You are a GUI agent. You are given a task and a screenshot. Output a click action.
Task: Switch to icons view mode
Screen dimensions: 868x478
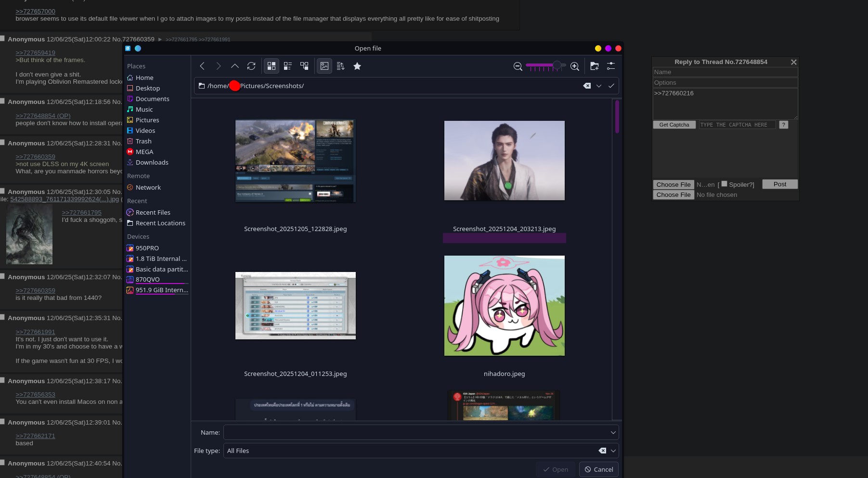pyautogui.click(x=272, y=66)
